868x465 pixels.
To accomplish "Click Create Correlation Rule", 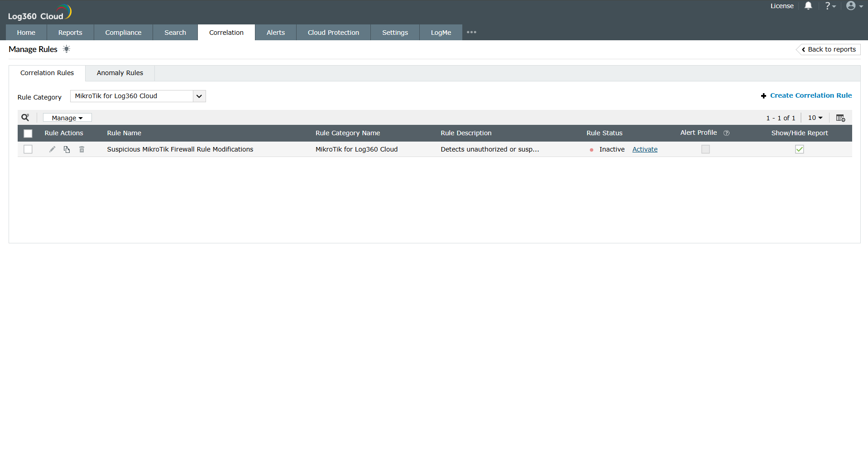I will [x=806, y=95].
